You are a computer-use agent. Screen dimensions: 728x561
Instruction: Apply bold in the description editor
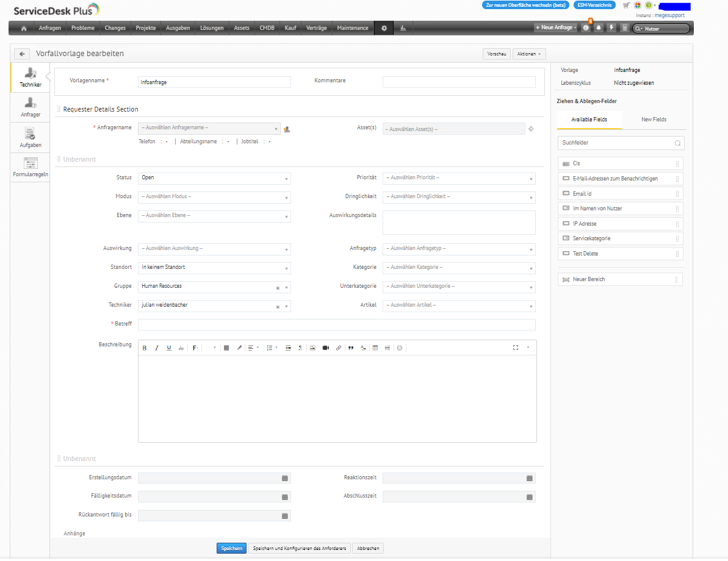[x=145, y=348]
